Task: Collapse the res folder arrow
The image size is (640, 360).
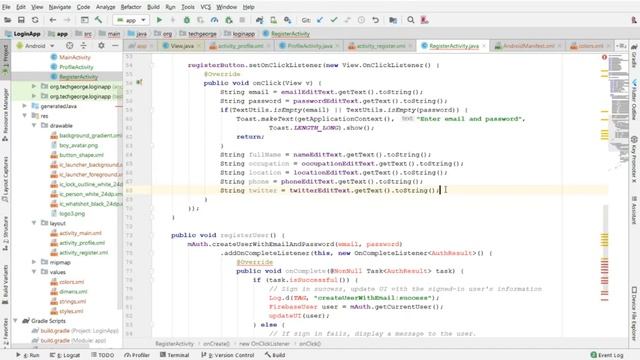Action: point(25,116)
